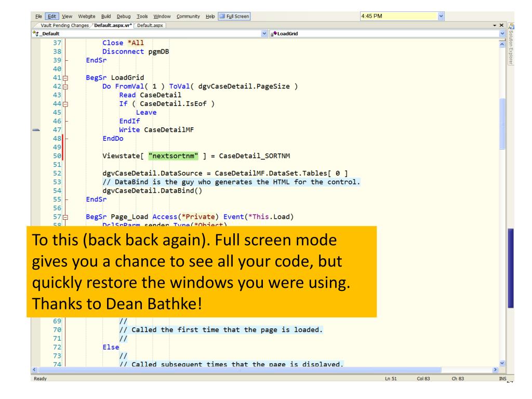
Task: Collapse the BegSr Page_Load block
Action: pyautogui.click(x=65, y=217)
